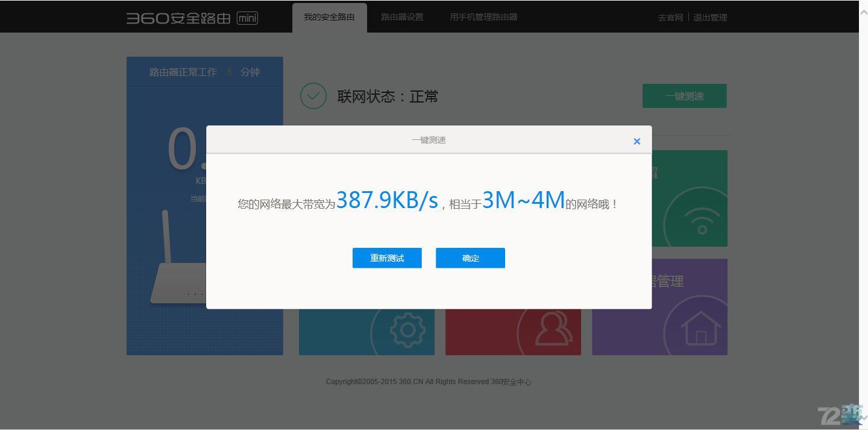
Task: Click the vertical scrollbar on the right
Action: [864, 211]
